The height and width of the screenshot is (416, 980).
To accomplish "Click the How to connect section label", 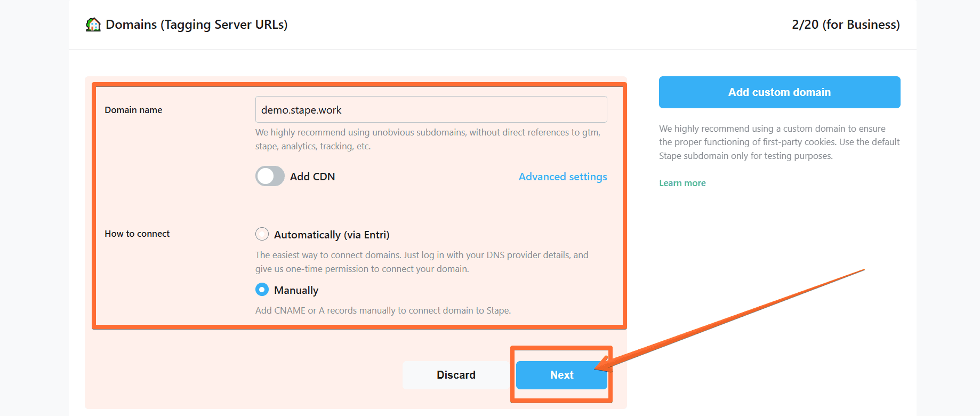I will [x=137, y=234].
